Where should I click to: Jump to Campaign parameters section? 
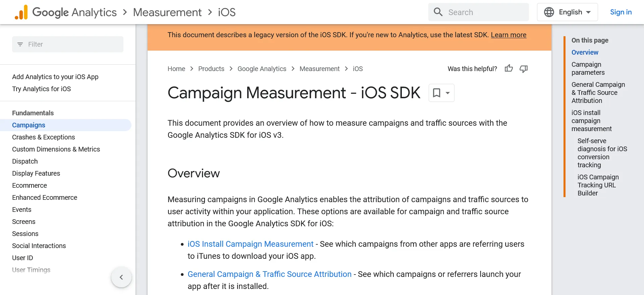point(588,68)
